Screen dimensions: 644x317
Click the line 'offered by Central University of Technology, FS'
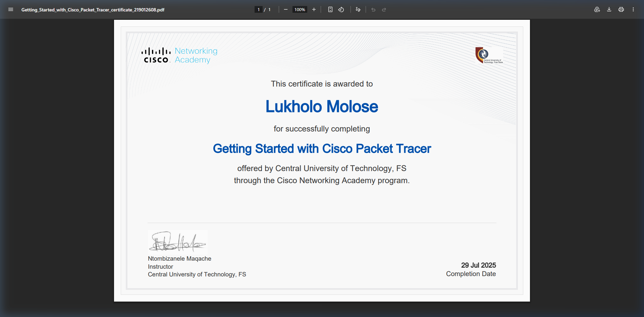point(322,168)
